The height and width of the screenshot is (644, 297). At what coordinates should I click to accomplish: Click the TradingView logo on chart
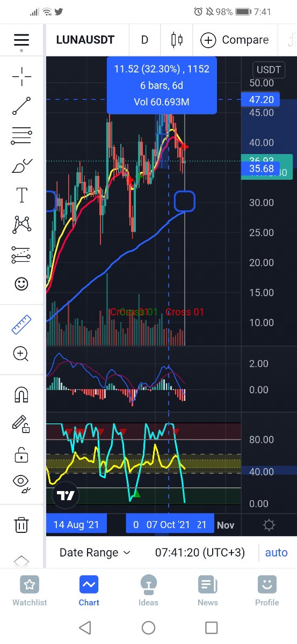(x=66, y=495)
